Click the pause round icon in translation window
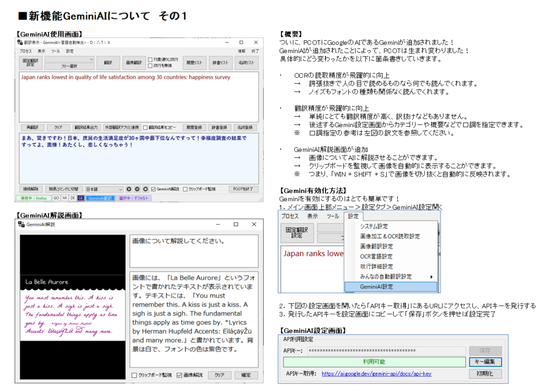557x392 pixels. 137,189
